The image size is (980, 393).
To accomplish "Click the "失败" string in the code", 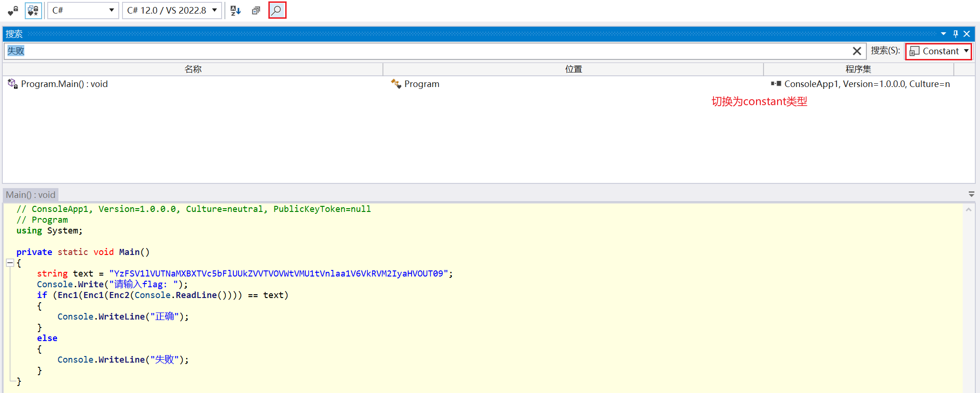I will (x=165, y=360).
